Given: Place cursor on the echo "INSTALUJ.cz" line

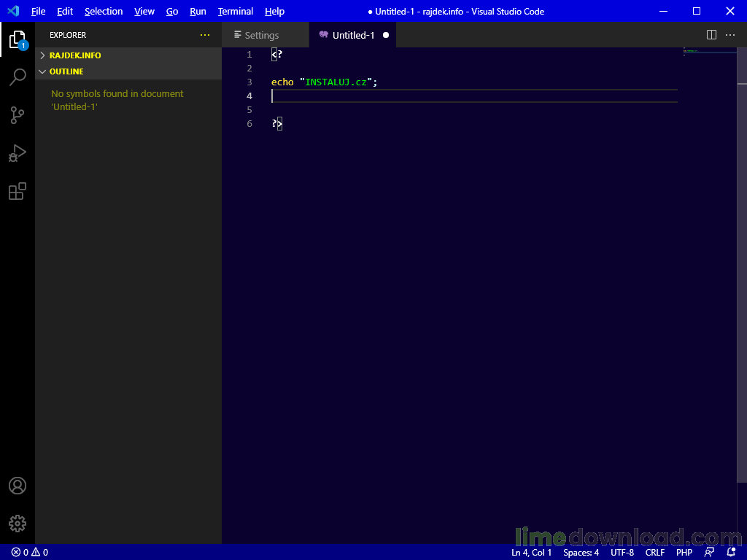Looking at the screenshot, I should tap(324, 82).
